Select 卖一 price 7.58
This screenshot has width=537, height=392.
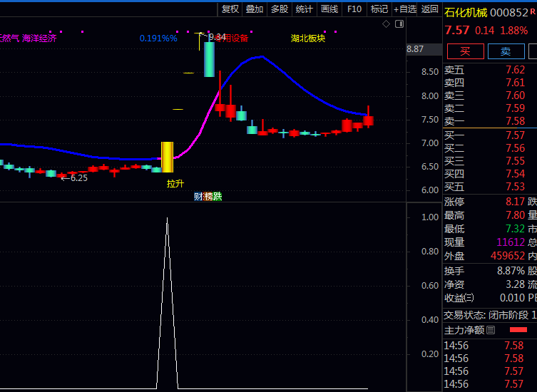tap(515, 121)
